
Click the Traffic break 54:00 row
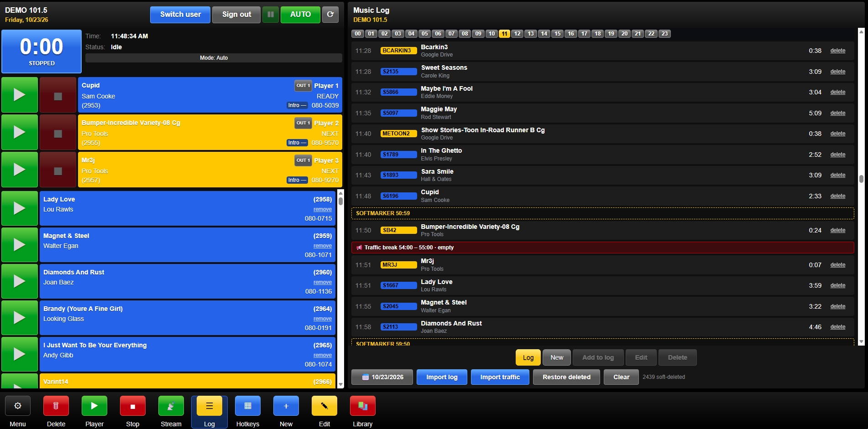coord(602,248)
